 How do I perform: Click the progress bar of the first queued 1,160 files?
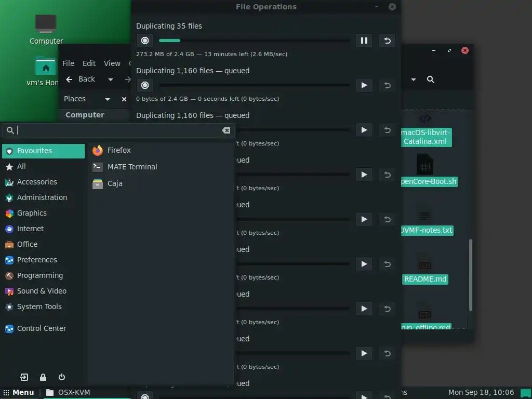click(254, 86)
